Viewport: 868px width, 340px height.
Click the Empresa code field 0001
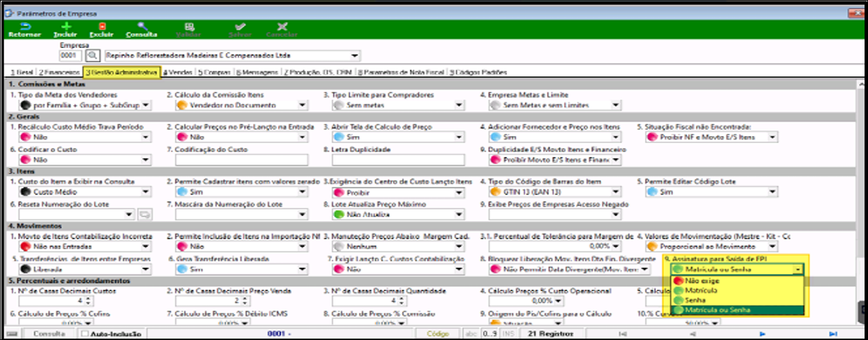coord(71,56)
